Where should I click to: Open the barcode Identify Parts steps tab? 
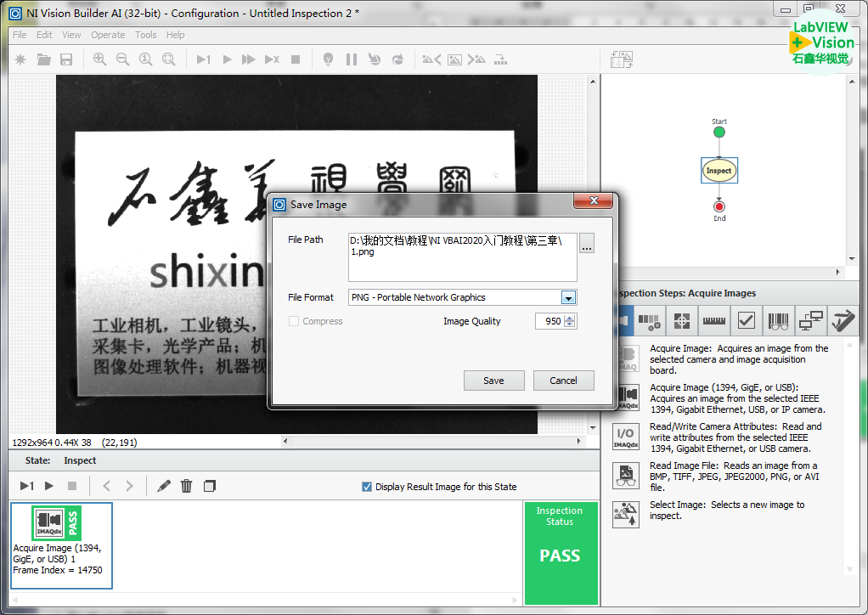click(778, 321)
